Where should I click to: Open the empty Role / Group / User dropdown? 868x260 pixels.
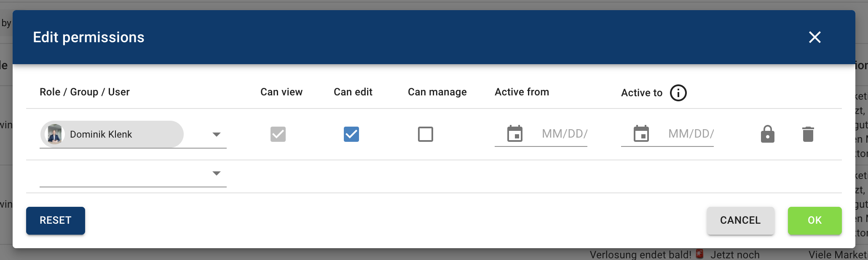(x=133, y=173)
